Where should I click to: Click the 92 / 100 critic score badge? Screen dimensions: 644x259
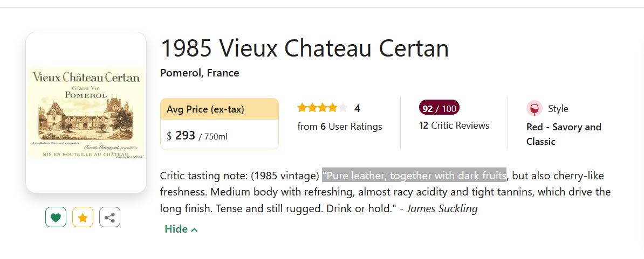click(439, 108)
